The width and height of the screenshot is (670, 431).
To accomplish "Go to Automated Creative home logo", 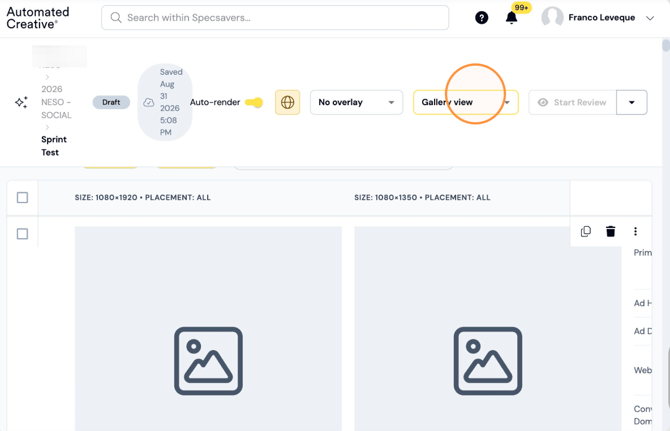I will [x=38, y=18].
